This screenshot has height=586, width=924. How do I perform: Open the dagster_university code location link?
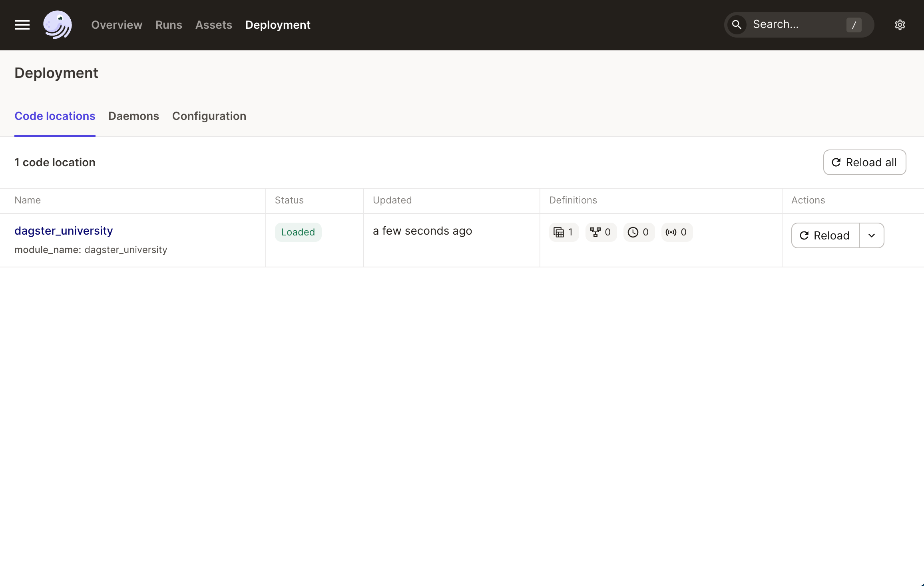coord(64,231)
